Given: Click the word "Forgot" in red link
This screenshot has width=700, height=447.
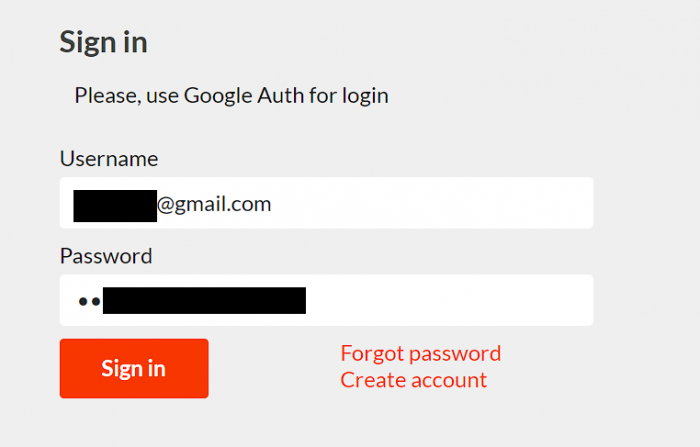Looking at the screenshot, I should 370,353.
